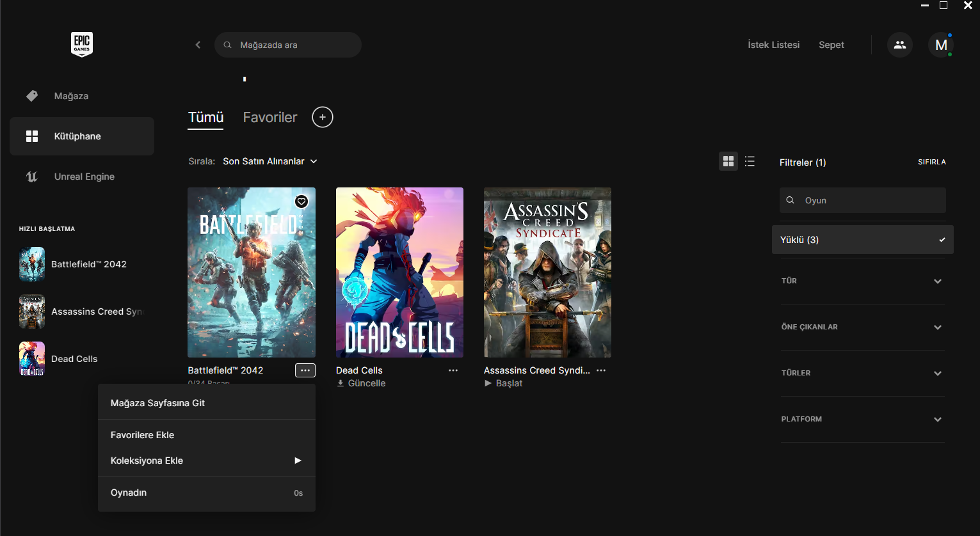980x536 pixels.
Task: Launch Dead Cells quick launch icon
Action: pos(32,359)
